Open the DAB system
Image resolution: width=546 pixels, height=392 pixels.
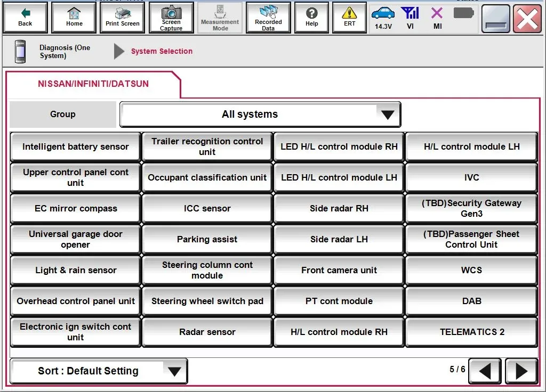point(471,301)
